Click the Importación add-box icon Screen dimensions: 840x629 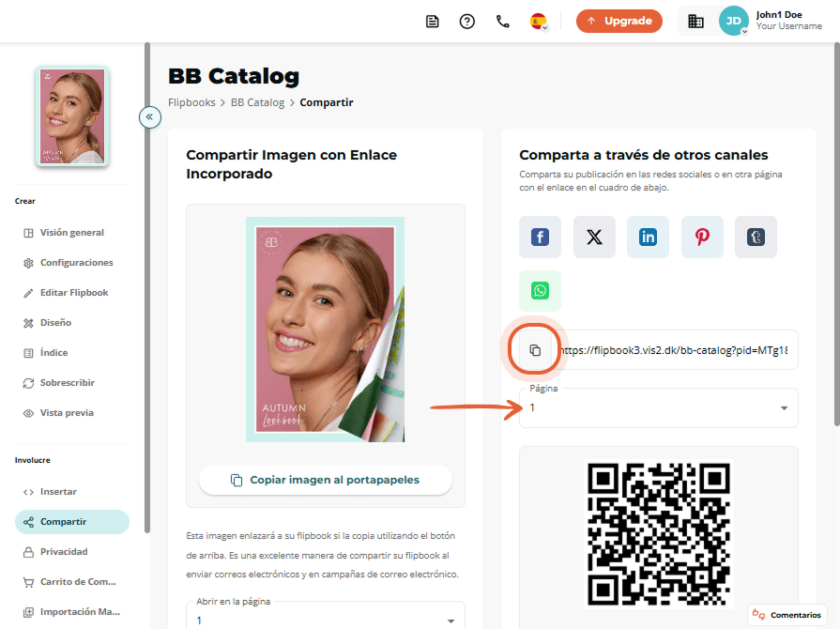point(28,612)
